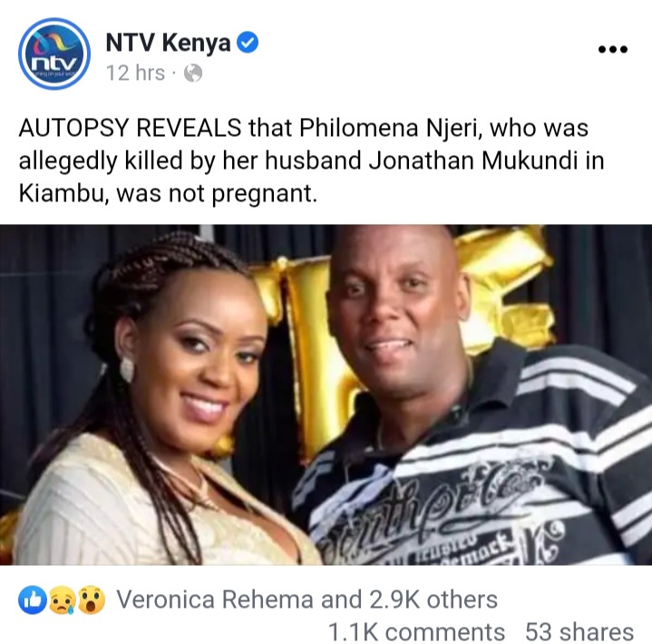Click the blue verified badge checkmark
Screen dimensions: 652x644
click(248, 42)
